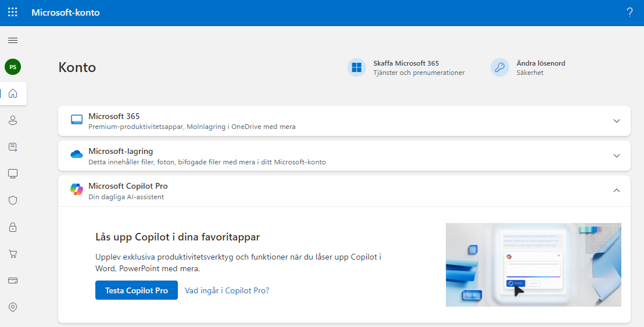Screen dimensions: 644x327
Task: Expand the Microsoft-lagring card chevron
Action: [617, 156]
